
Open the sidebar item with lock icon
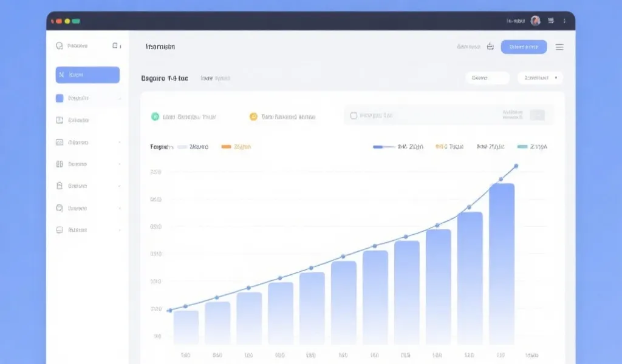coord(60,186)
